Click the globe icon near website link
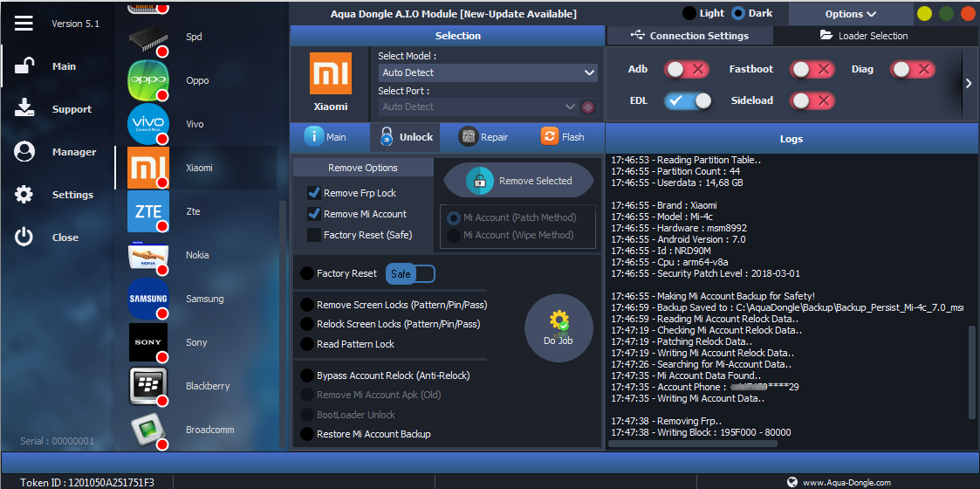 (792, 482)
